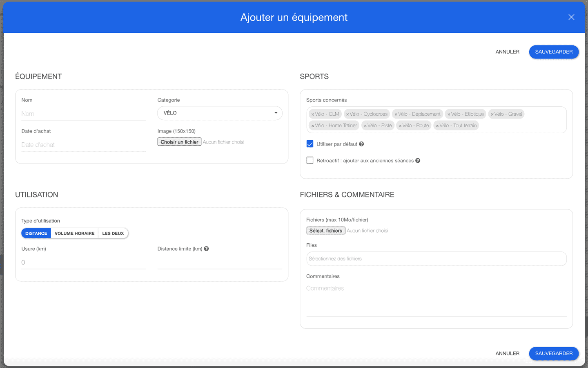Remove the Vélo - Home Trainer tag

click(313, 126)
